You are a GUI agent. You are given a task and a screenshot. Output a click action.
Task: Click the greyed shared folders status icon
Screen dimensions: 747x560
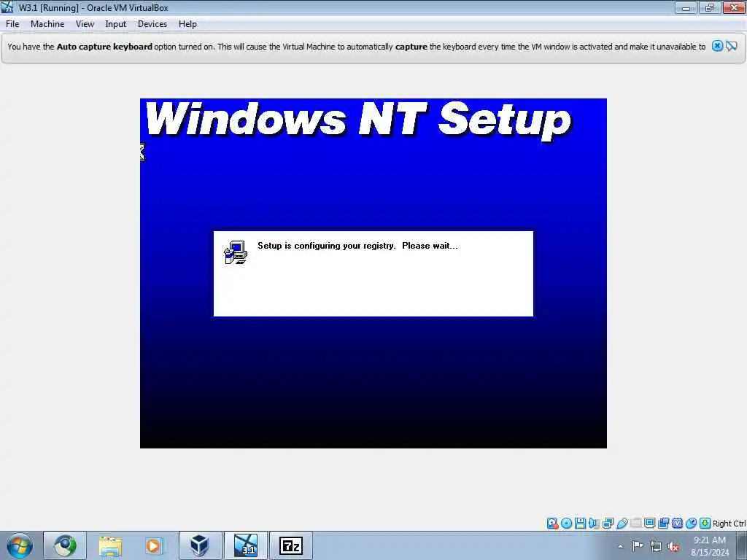pos(635,524)
